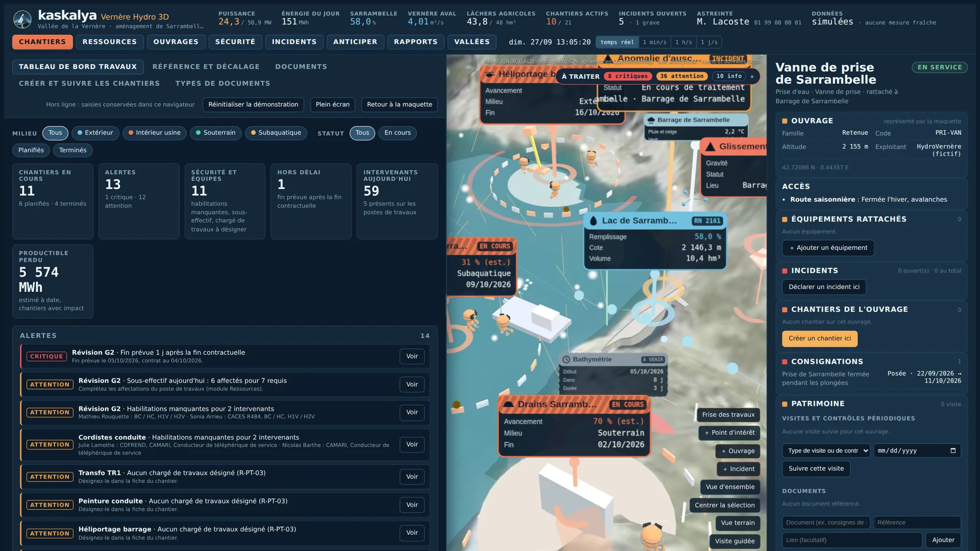This screenshot has height=551, width=980.
Task: Click 'Réinitialiser la démonstration' button
Action: pyautogui.click(x=253, y=104)
